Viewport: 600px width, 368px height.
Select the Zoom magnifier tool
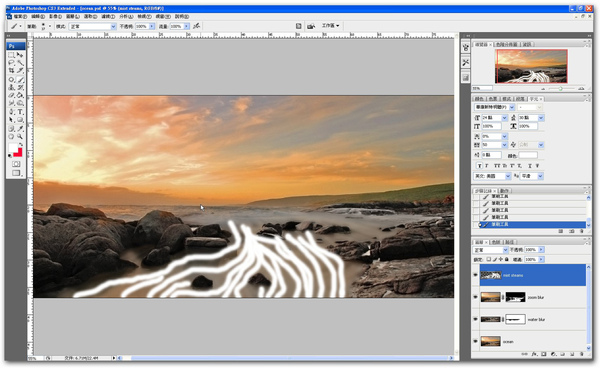pos(20,137)
